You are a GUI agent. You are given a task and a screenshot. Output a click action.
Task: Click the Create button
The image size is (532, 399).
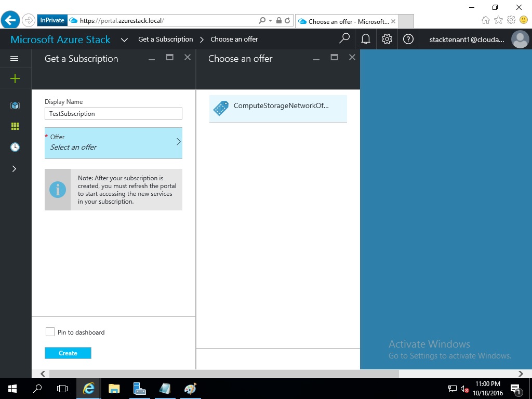[68, 353]
